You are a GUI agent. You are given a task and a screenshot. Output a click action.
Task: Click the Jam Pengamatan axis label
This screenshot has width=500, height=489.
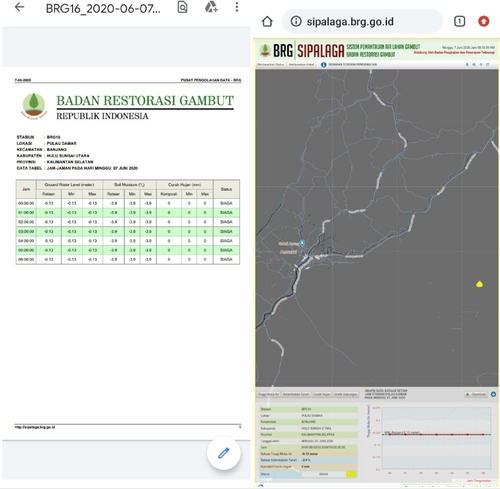479,481
